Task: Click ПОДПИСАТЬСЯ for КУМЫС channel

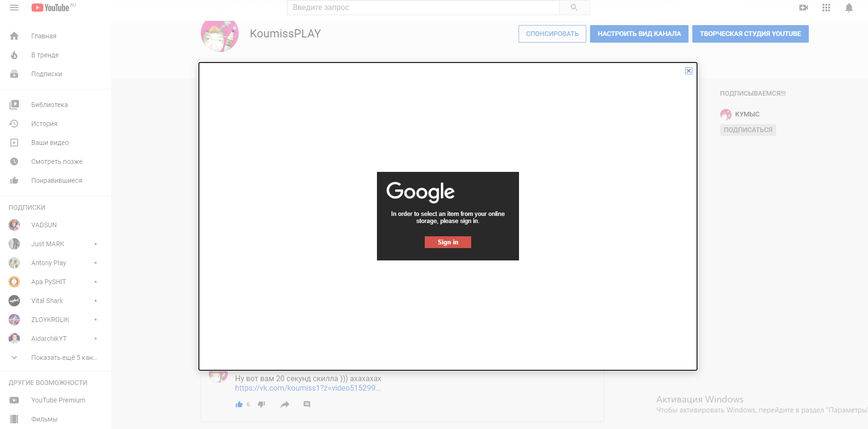Action: click(748, 130)
